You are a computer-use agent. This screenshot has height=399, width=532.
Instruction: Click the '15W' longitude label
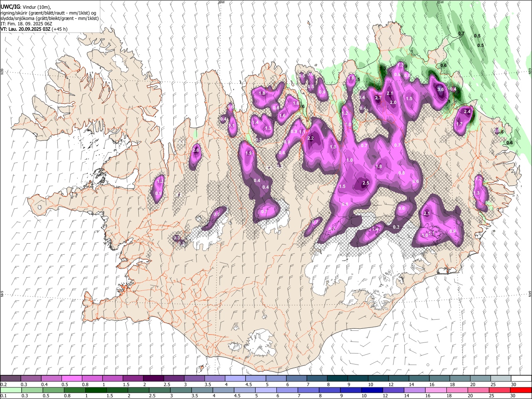coord(440,2)
